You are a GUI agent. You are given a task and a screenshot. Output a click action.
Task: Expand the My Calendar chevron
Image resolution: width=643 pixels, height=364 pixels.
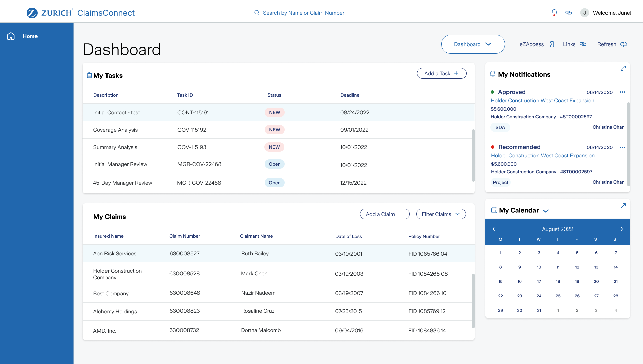point(546,211)
